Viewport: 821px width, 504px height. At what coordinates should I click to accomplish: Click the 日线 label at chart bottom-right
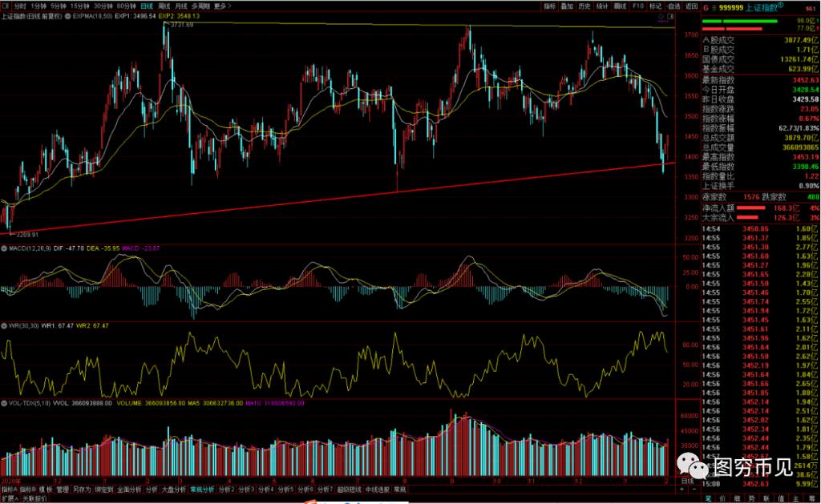click(687, 481)
